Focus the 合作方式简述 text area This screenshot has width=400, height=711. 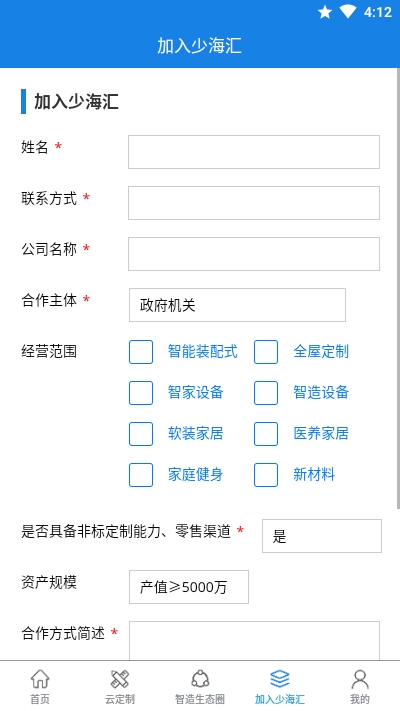(254, 641)
